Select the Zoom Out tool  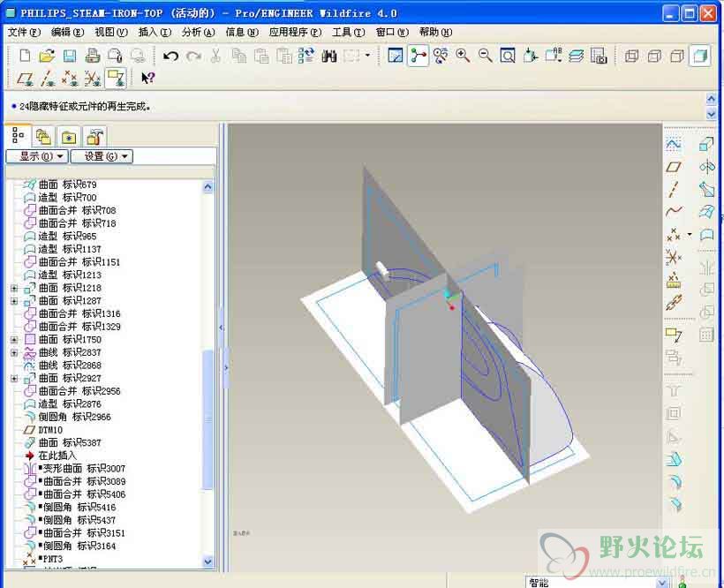pos(486,56)
